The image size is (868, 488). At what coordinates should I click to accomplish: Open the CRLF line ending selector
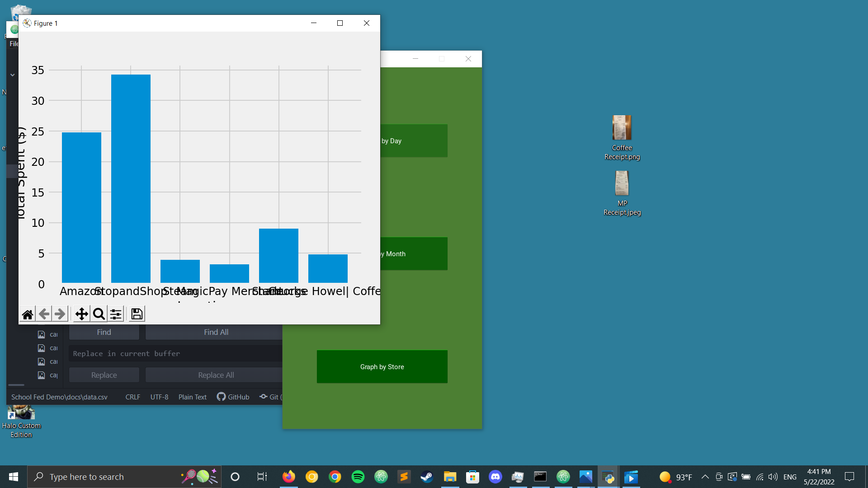click(x=132, y=397)
